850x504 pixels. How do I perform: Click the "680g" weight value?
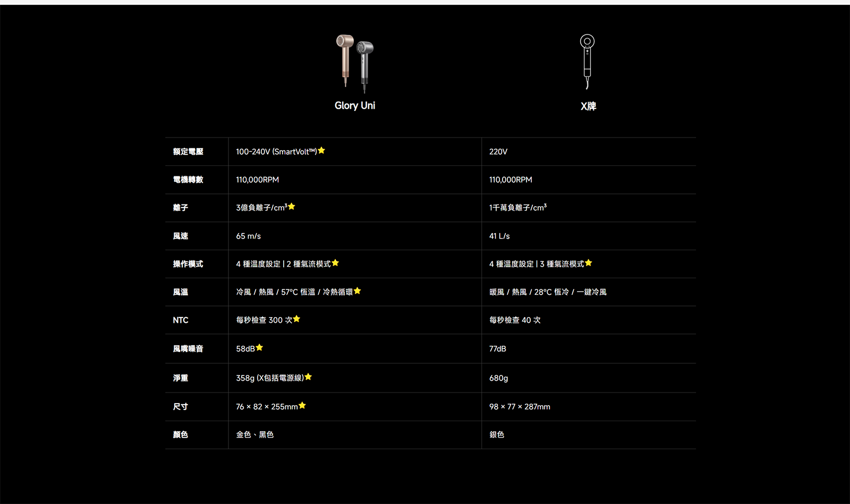point(499,378)
